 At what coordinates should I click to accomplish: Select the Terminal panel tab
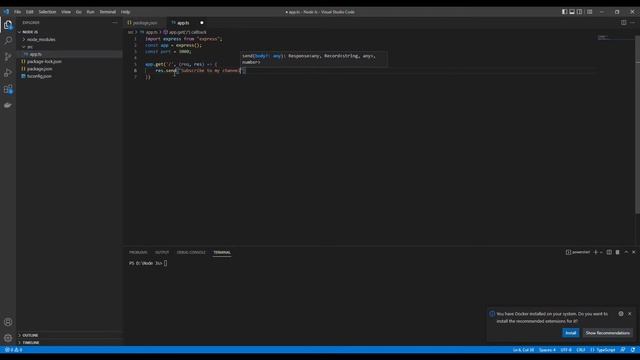click(222, 252)
